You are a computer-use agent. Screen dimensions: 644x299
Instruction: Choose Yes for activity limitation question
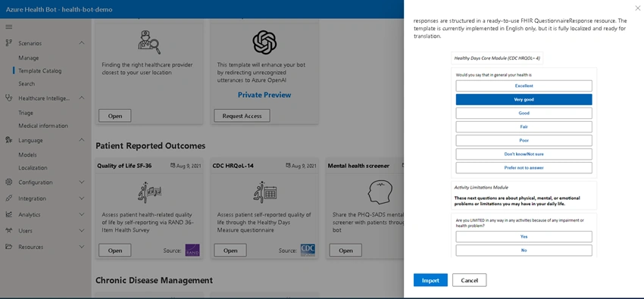(524, 237)
